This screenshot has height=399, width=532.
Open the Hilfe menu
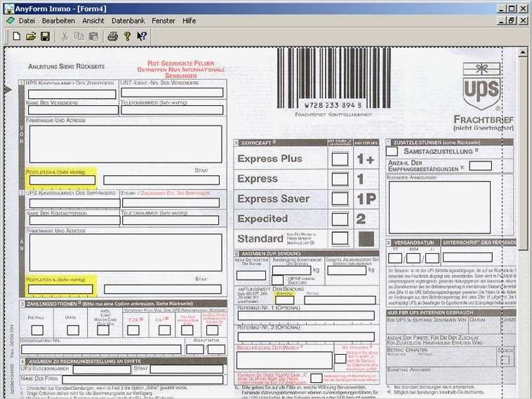189,20
